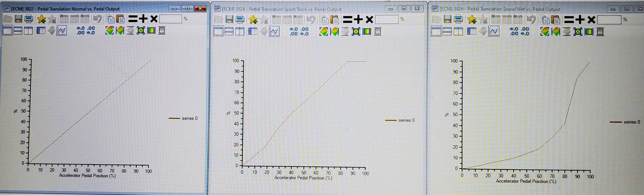Save from the 3824 Sport/Track window

[x=229, y=19]
